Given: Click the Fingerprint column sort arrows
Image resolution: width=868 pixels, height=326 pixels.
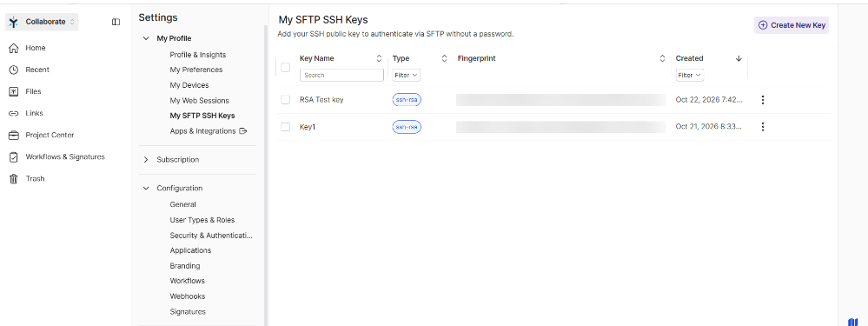Looking at the screenshot, I should (x=662, y=58).
